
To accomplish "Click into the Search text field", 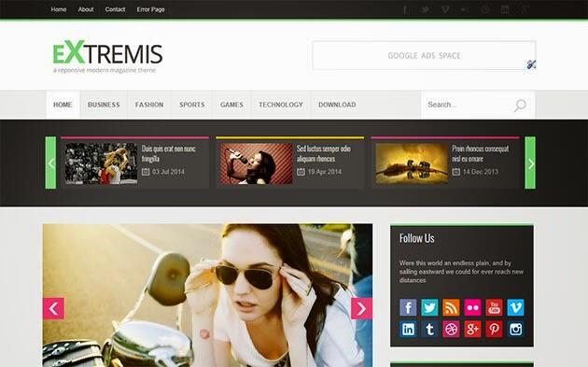I will 467,105.
